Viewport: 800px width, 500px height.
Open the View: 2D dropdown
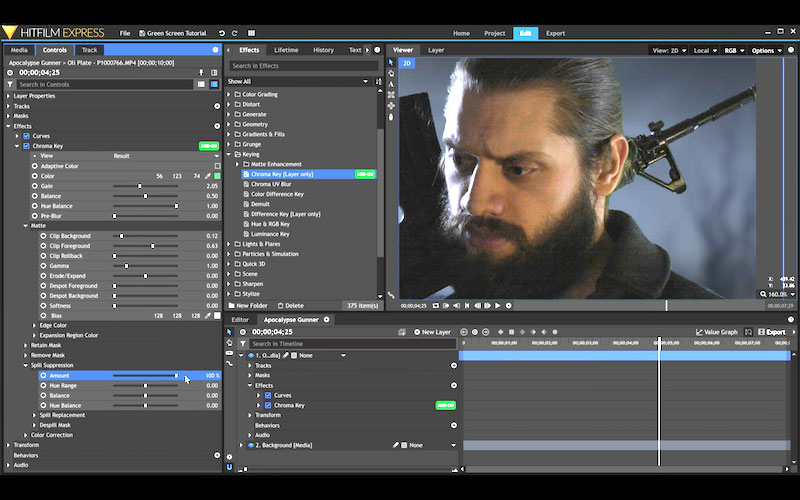tap(669, 51)
